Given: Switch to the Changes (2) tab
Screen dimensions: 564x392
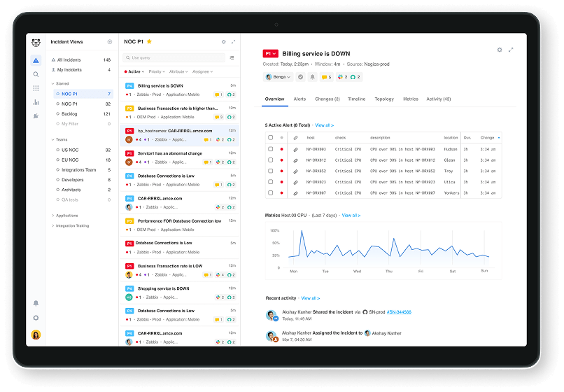Looking at the screenshot, I should point(327,99).
